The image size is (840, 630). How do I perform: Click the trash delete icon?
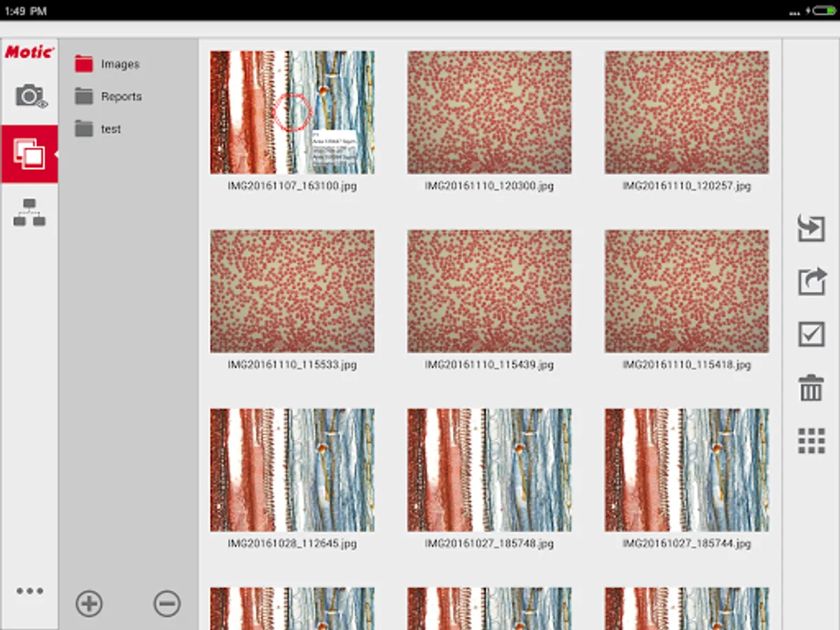[811, 387]
